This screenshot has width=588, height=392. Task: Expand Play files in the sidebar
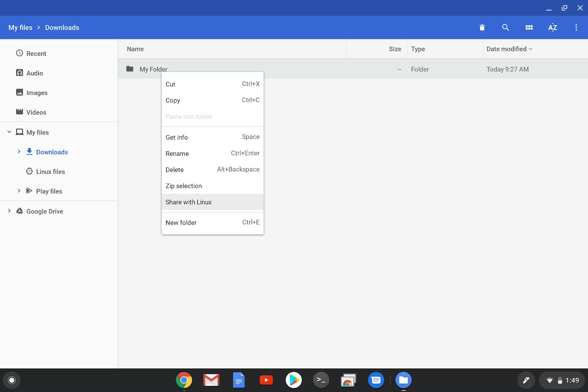point(19,191)
